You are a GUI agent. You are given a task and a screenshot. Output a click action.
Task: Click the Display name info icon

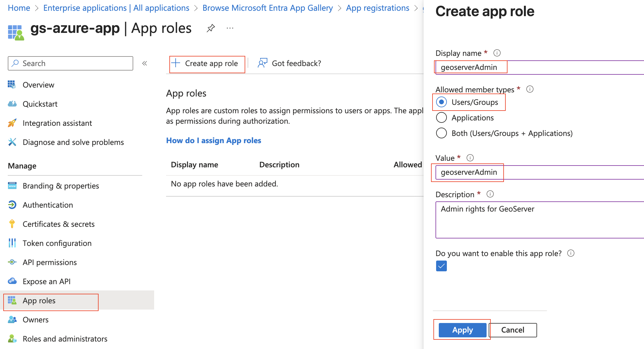[x=497, y=53]
